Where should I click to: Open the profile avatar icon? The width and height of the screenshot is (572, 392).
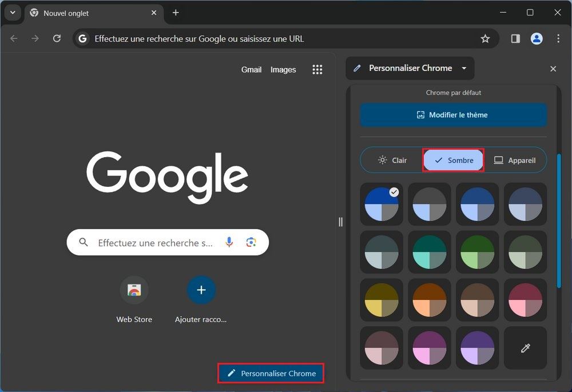(537, 38)
